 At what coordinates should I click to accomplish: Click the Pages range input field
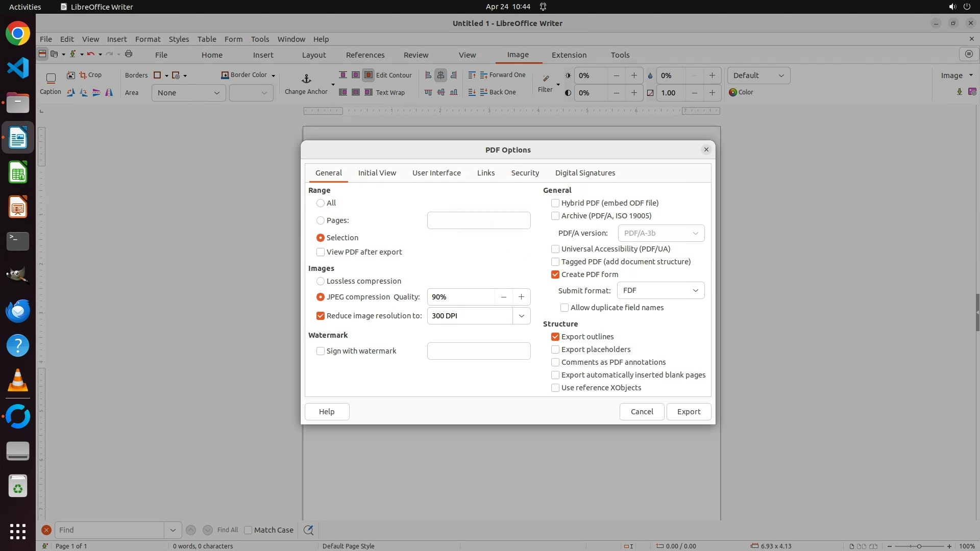click(478, 220)
